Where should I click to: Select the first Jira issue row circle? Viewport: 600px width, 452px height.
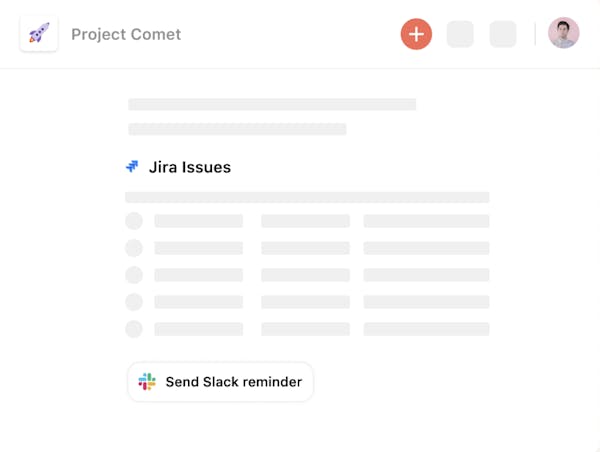134,221
